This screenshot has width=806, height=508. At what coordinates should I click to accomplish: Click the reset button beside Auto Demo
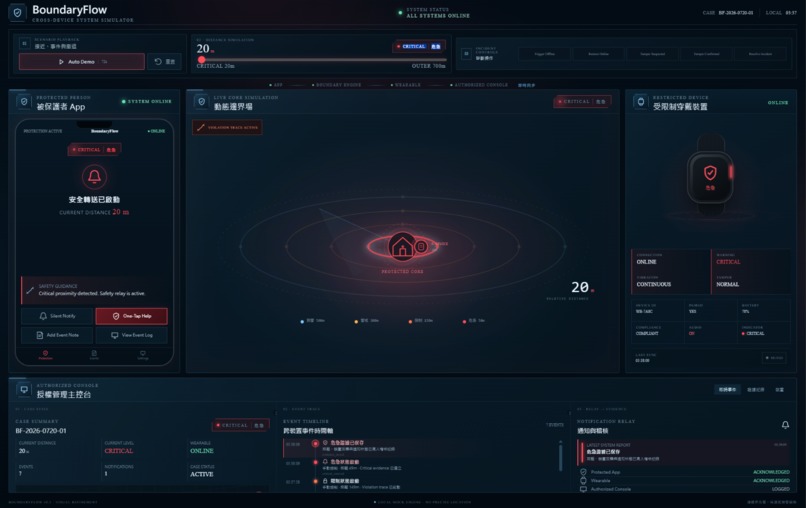coord(164,62)
